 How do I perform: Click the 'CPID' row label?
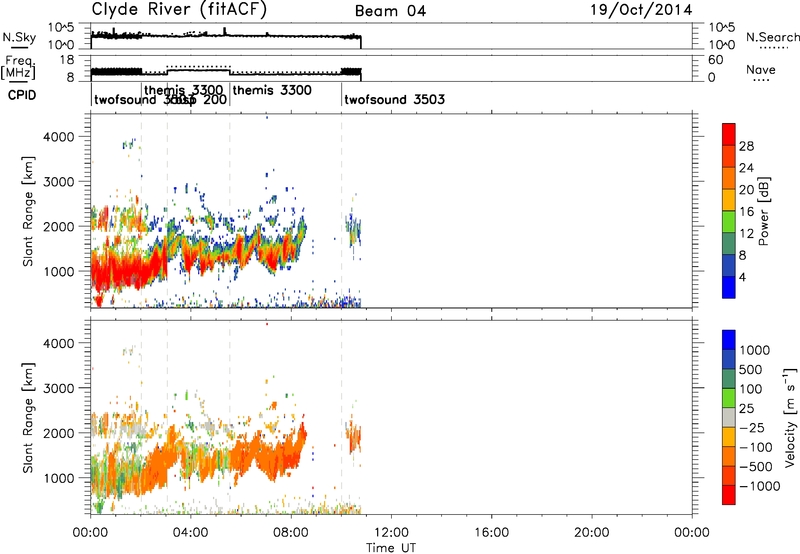(x=22, y=95)
